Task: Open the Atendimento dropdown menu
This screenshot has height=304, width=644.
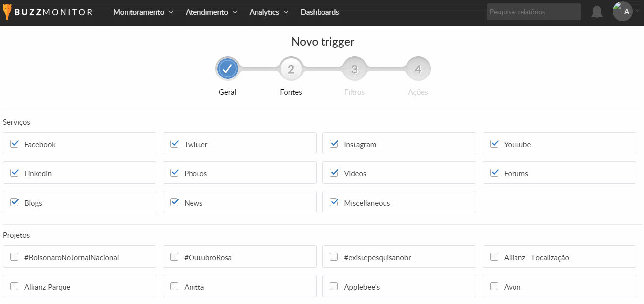Action: [x=211, y=12]
